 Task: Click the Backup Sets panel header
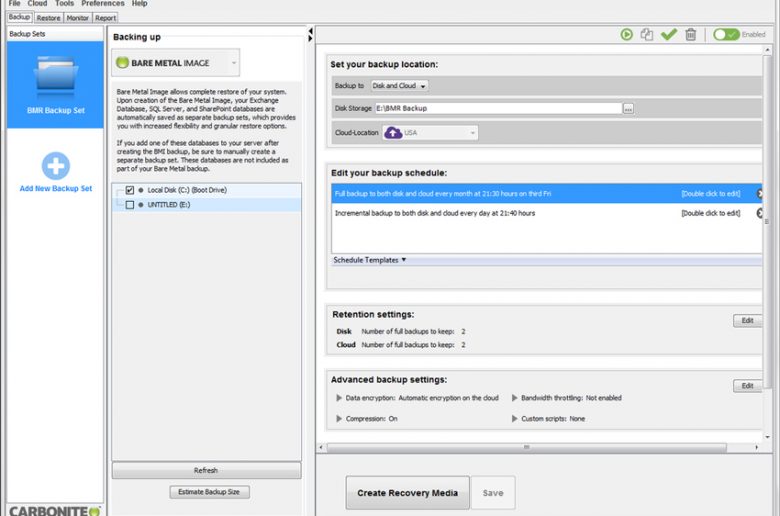pos(55,34)
